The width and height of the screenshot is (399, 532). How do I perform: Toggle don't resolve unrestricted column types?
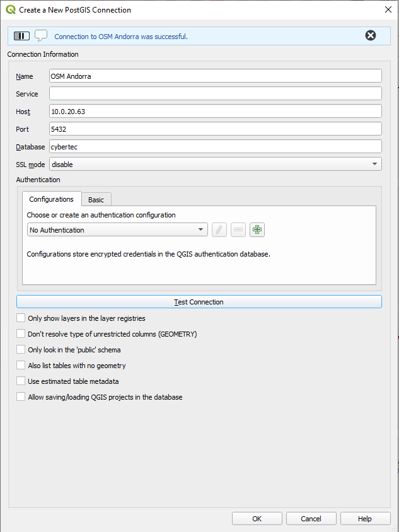click(21, 334)
